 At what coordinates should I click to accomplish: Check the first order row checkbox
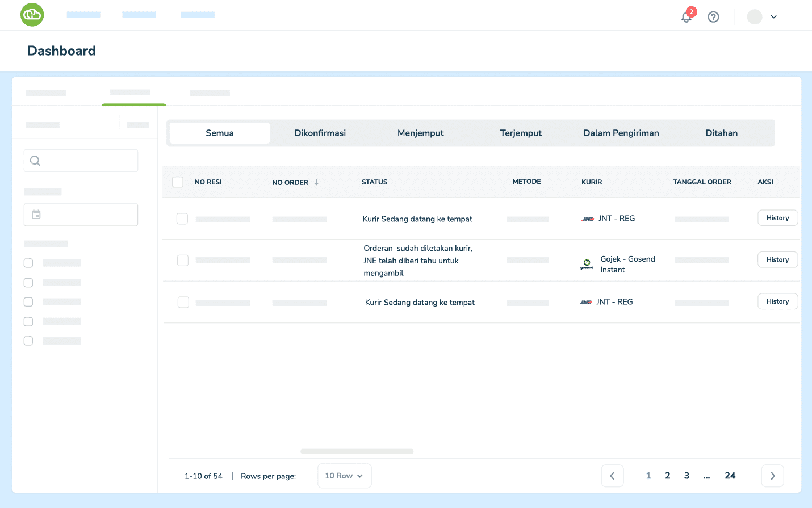(x=183, y=219)
